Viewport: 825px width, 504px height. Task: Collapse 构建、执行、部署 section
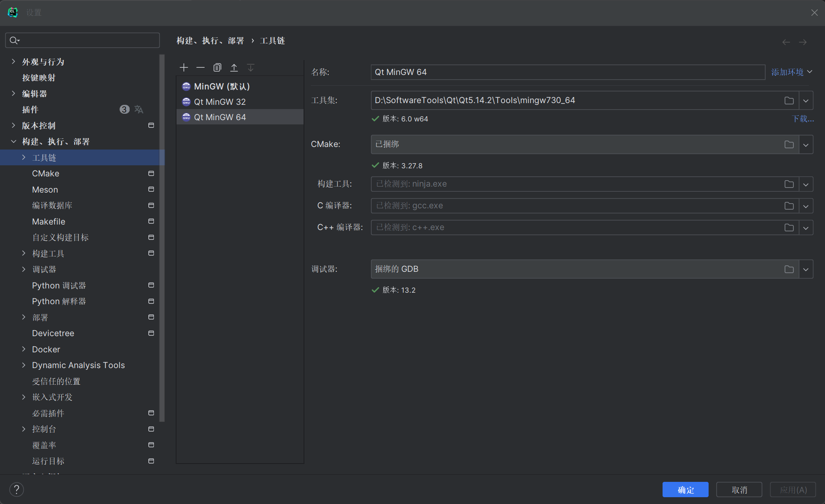click(13, 141)
